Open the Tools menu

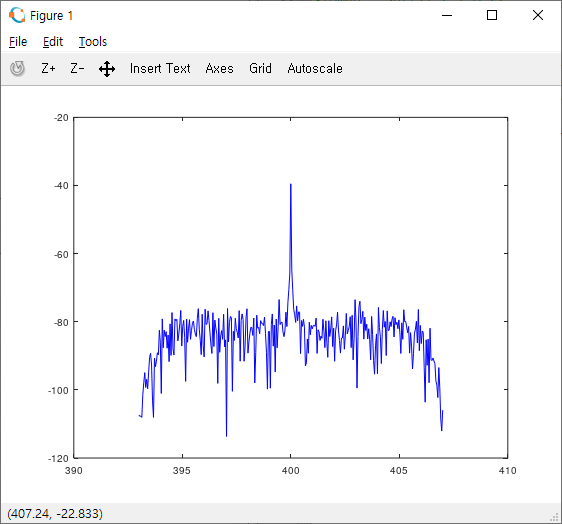tap(93, 42)
